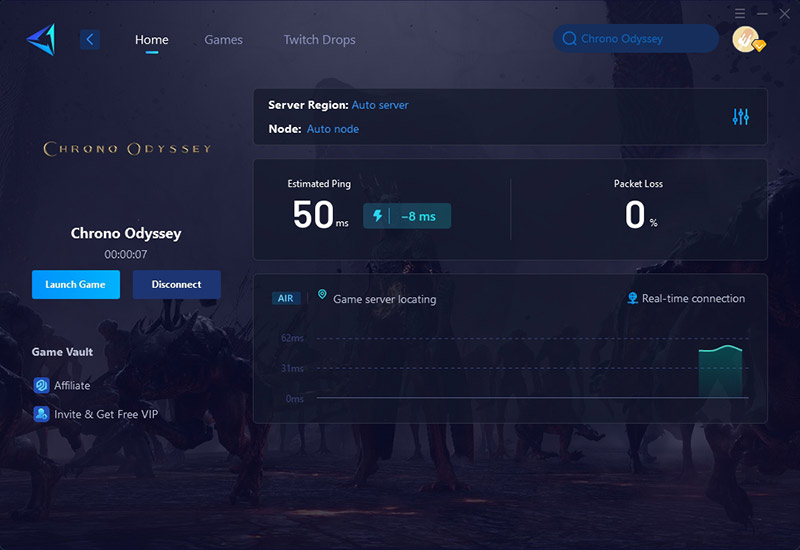Viewport: 800px width, 550px height.
Task: Go back with the left chevron button
Action: coord(89,39)
